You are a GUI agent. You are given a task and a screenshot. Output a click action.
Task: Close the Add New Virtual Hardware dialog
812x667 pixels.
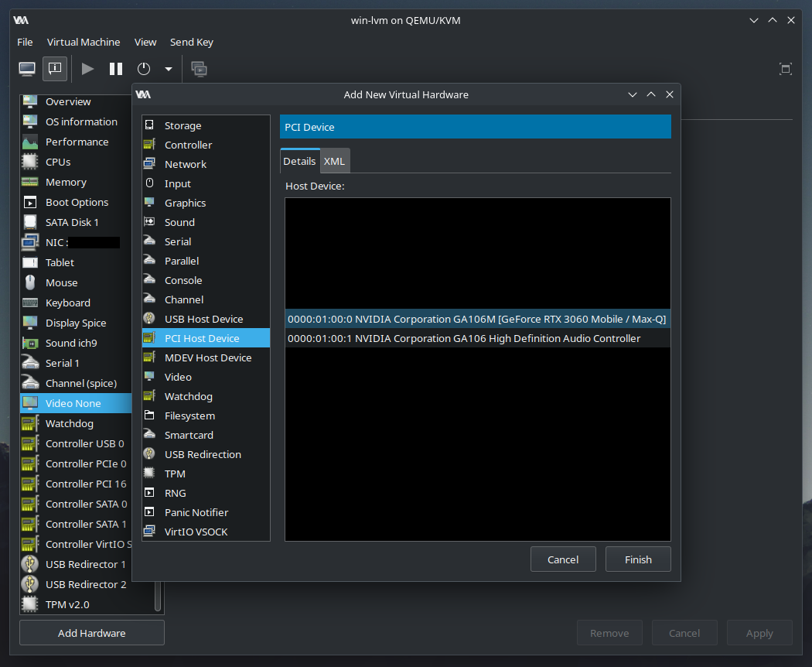click(670, 94)
